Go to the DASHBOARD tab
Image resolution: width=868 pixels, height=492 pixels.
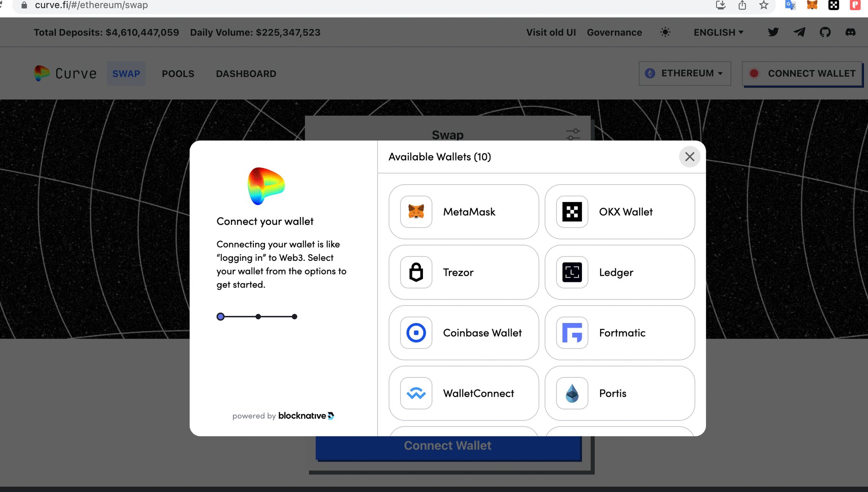pos(246,73)
